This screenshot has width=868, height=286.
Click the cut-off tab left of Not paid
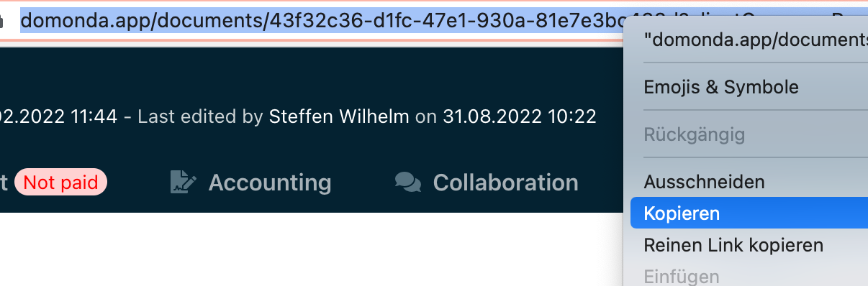tap(4, 183)
